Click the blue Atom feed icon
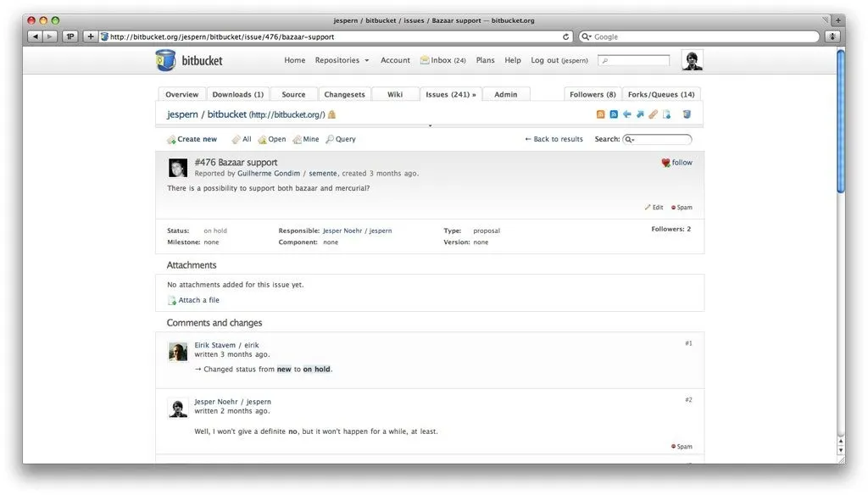Viewport: 868px width, 495px height. click(x=614, y=114)
